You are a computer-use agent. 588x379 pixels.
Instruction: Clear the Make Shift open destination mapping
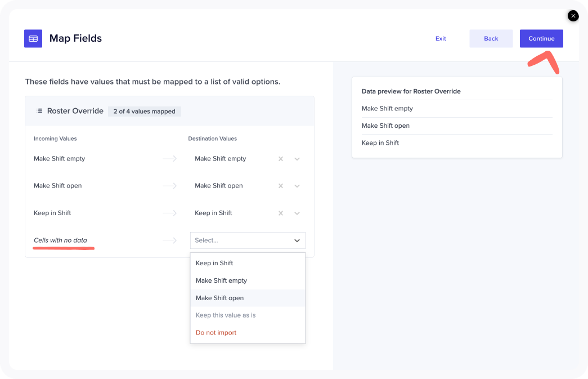pyautogui.click(x=281, y=186)
